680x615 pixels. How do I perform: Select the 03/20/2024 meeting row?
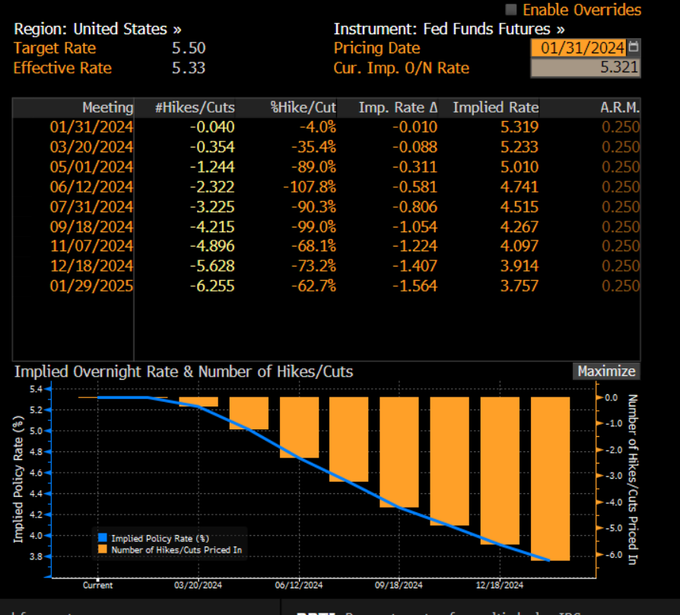[x=327, y=147]
